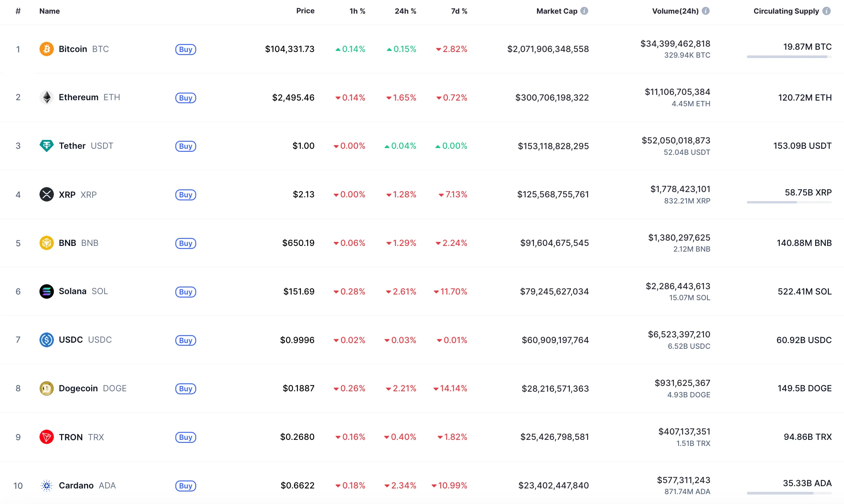Open the Circulating Supply info icon

tap(826, 11)
